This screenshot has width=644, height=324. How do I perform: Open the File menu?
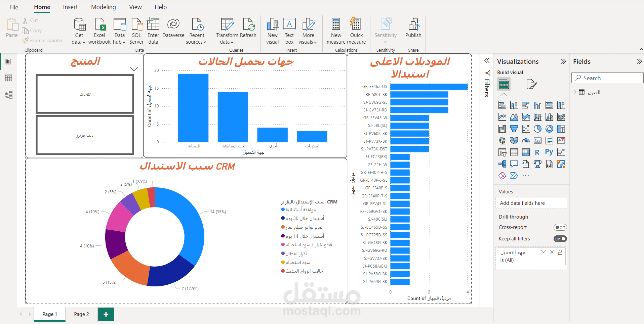pyautogui.click(x=14, y=7)
